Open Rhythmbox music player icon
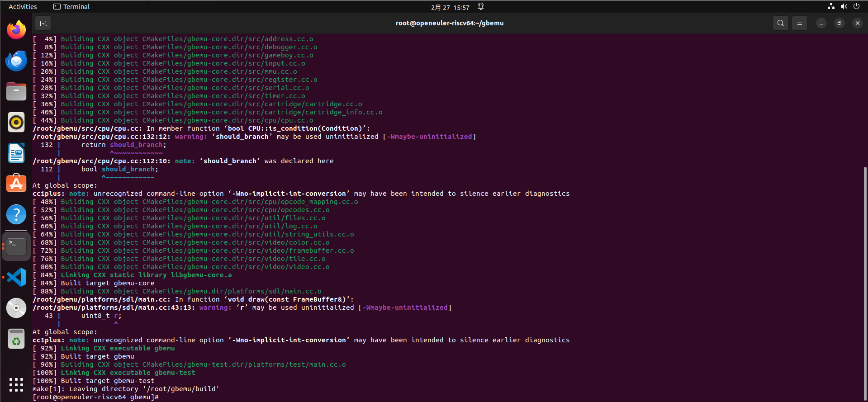 click(16, 122)
